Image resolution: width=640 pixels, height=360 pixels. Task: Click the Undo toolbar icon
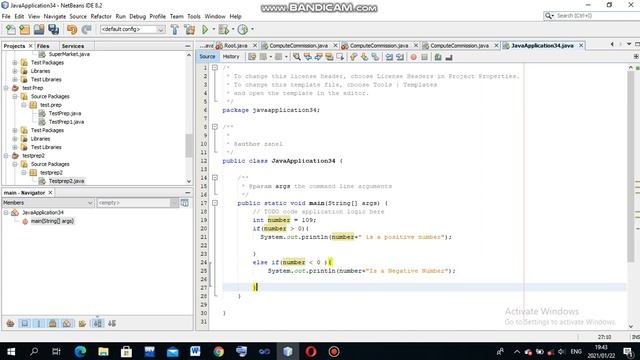coord(72,29)
